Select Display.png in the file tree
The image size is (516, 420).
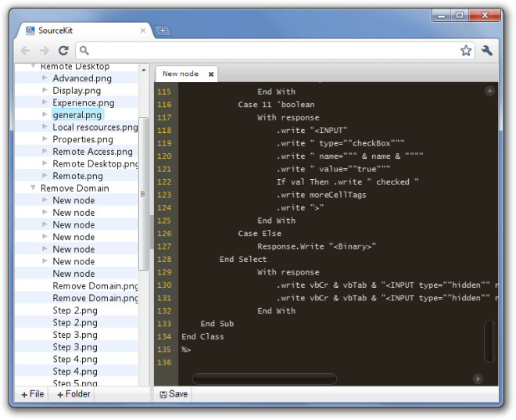click(77, 91)
